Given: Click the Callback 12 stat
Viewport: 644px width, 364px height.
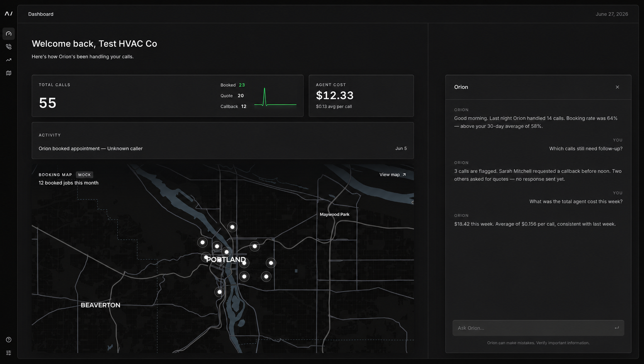Looking at the screenshot, I should click(233, 107).
